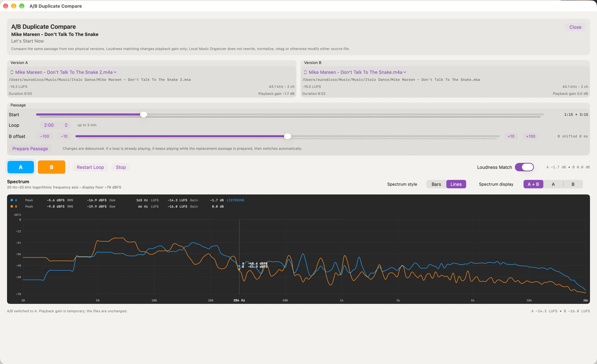
Task: Shift B offset by −10 ms
Action: click(x=64, y=136)
